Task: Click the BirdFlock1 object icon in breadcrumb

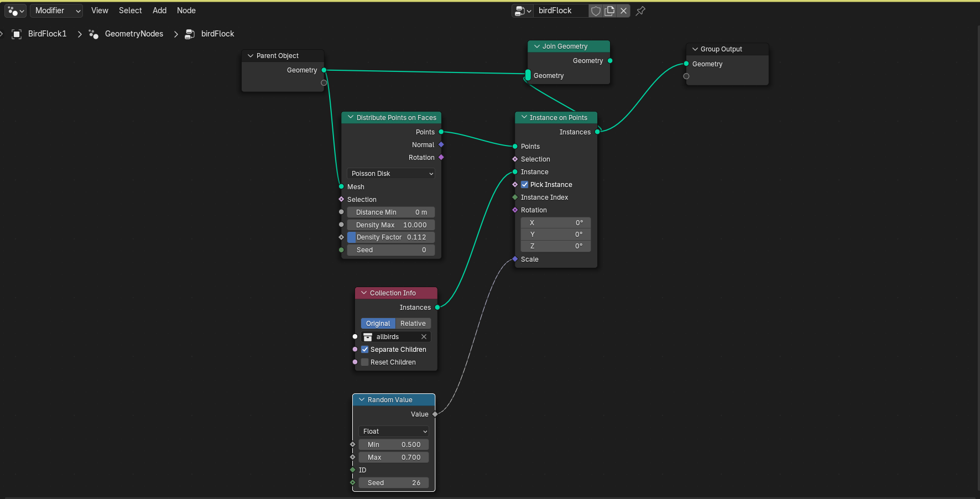Action: tap(17, 34)
